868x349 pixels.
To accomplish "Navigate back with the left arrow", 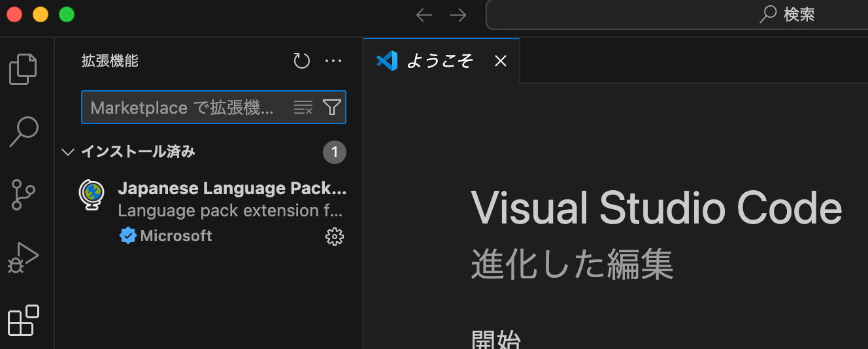I will [x=424, y=15].
